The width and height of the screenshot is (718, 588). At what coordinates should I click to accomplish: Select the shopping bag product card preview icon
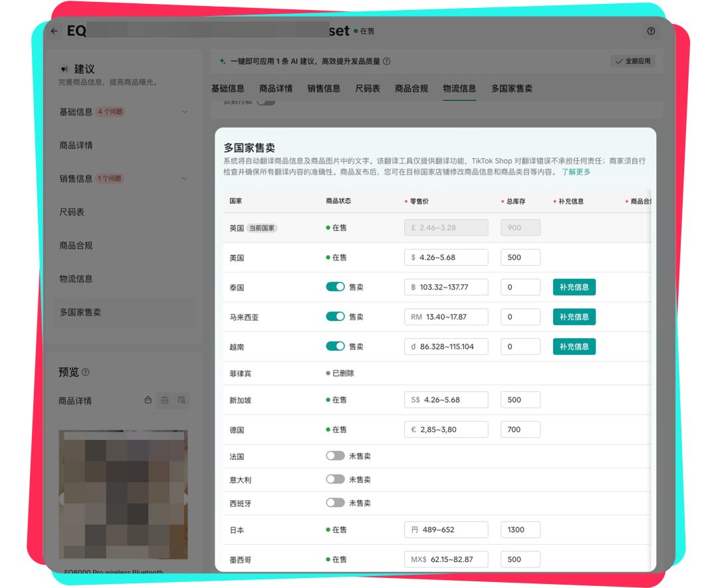coord(148,400)
